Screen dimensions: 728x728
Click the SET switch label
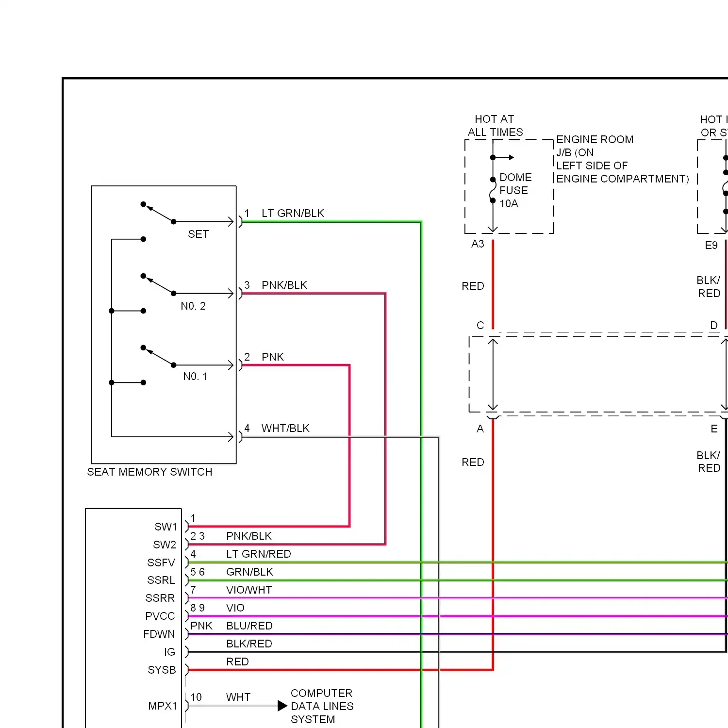(198, 234)
